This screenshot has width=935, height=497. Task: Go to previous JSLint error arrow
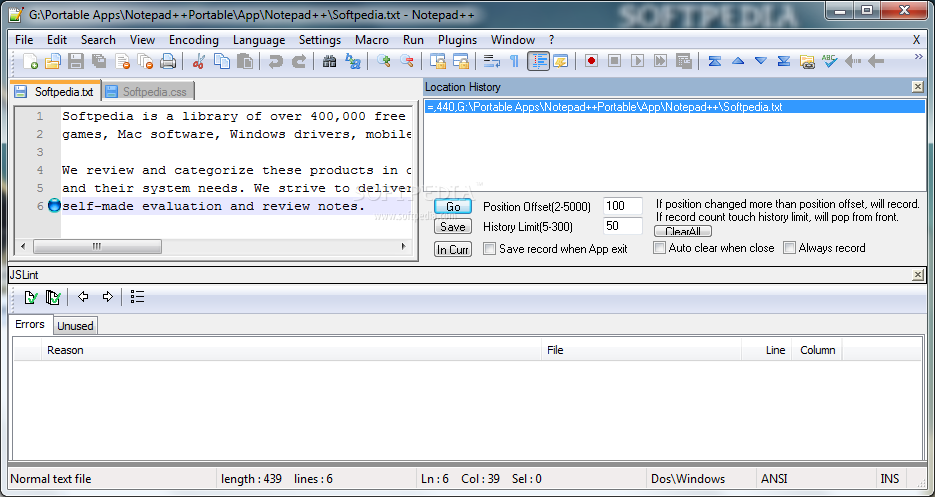[83, 297]
